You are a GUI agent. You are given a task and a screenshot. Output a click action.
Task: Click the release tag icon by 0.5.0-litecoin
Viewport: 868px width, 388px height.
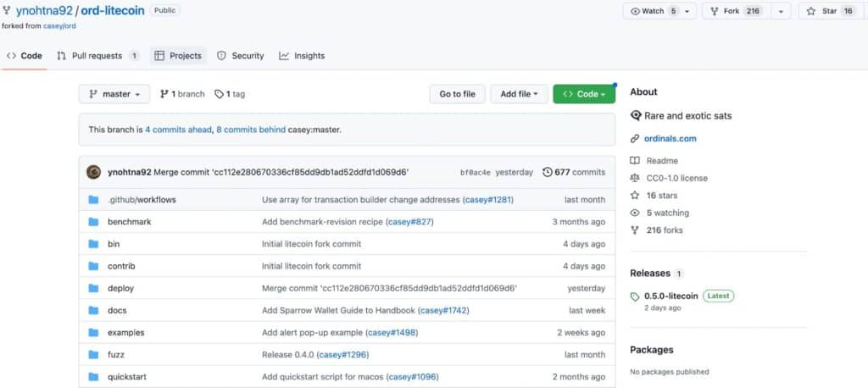(636, 297)
